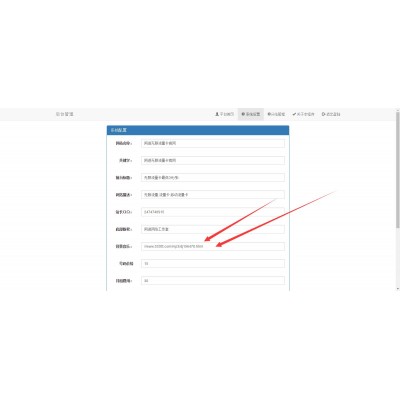The width and height of the screenshot is (400, 400).
Task: Open the third navigation item between gear and checkmark
Action: tap(276, 114)
